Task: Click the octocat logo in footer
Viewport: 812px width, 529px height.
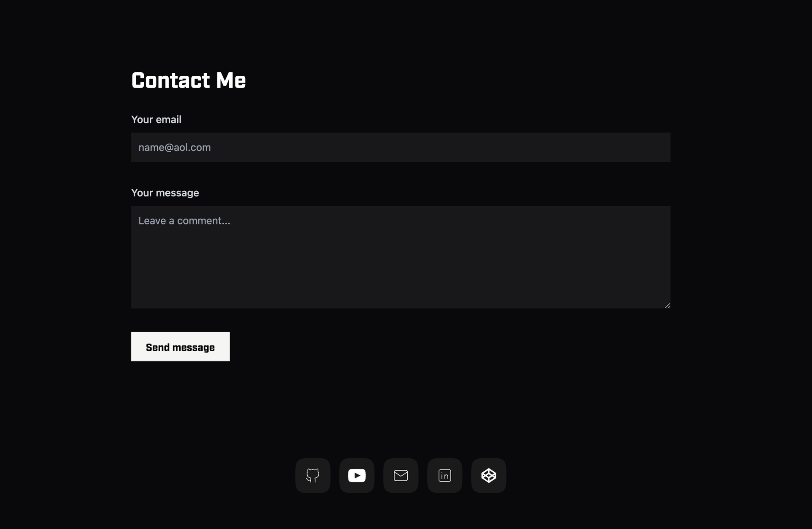Action: coord(313,475)
